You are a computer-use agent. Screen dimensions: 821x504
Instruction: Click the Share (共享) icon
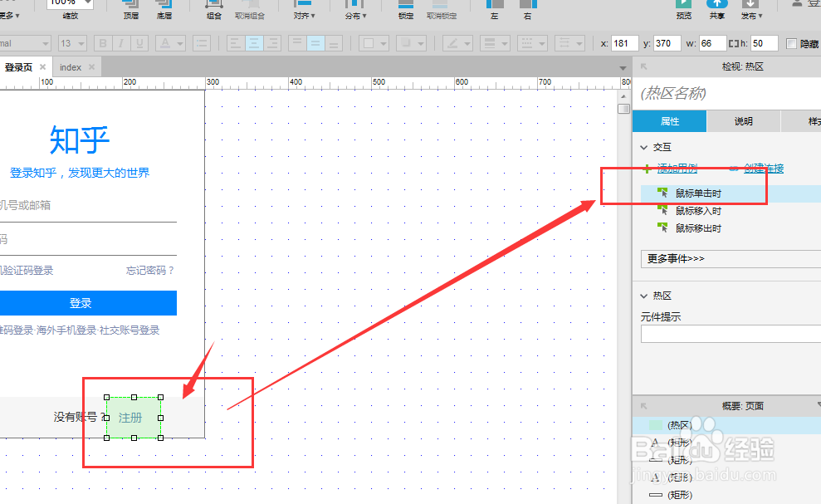tap(716, 5)
